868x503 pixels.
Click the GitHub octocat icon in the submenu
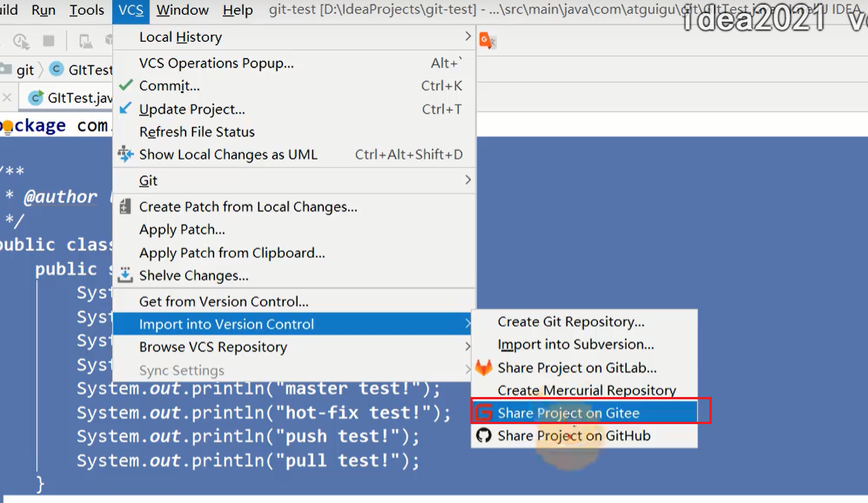coord(484,436)
